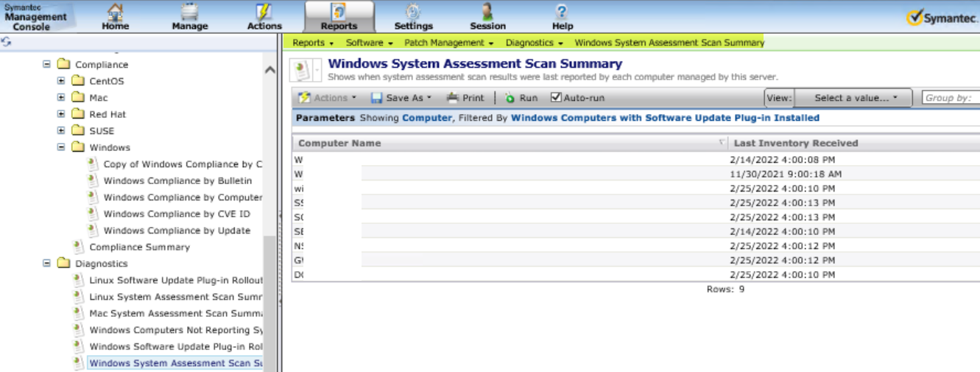Click the Group by input field

click(x=951, y=98)
